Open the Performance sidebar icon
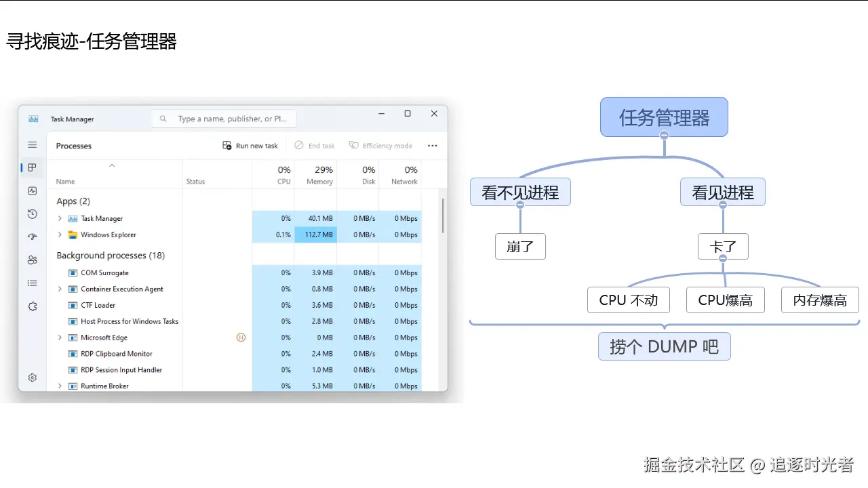 [x=32, y=191]
